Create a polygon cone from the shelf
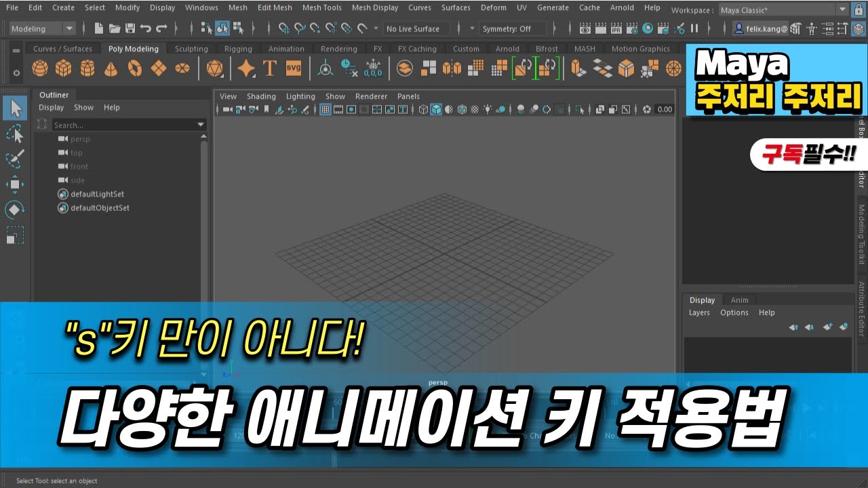The width and height of the screenshot is (868, 488). [111, 68]
